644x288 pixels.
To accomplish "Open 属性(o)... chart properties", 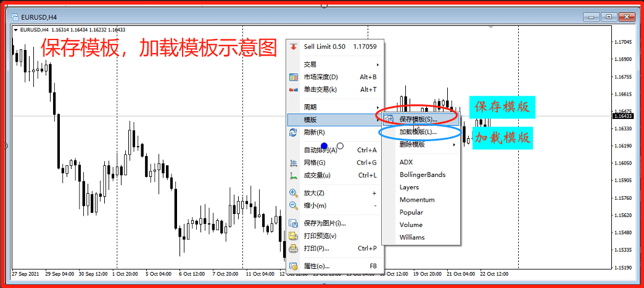I will pos(335,266).
